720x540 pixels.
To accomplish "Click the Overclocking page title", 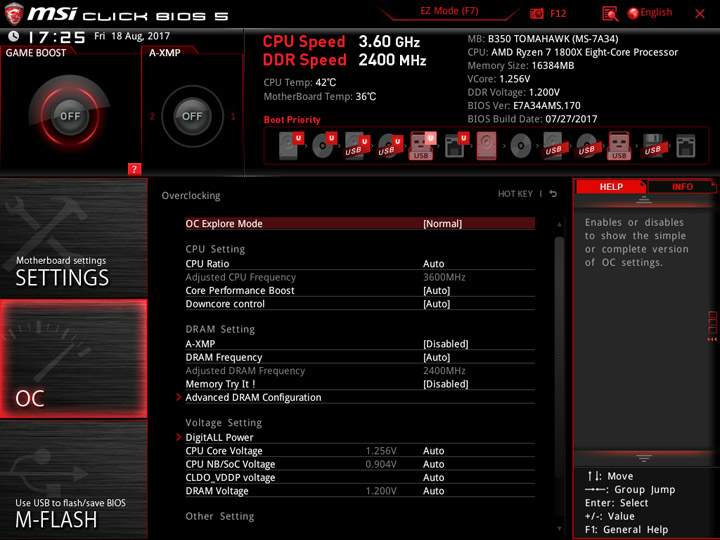I will [x=191, y=196].
